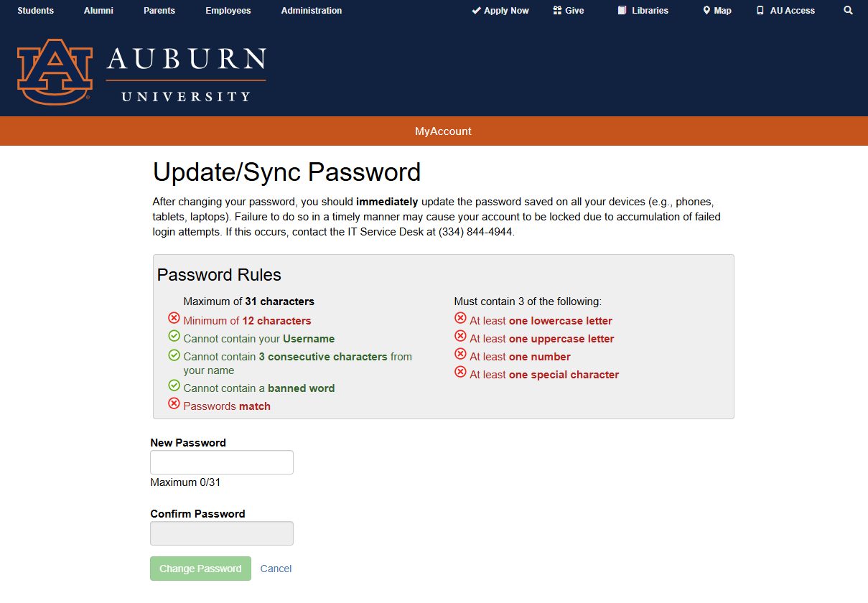The height and width of the screenshot is (603, 868).
Task: Click the Apply Now checkmark icon
Action: [x=476, y=10]
